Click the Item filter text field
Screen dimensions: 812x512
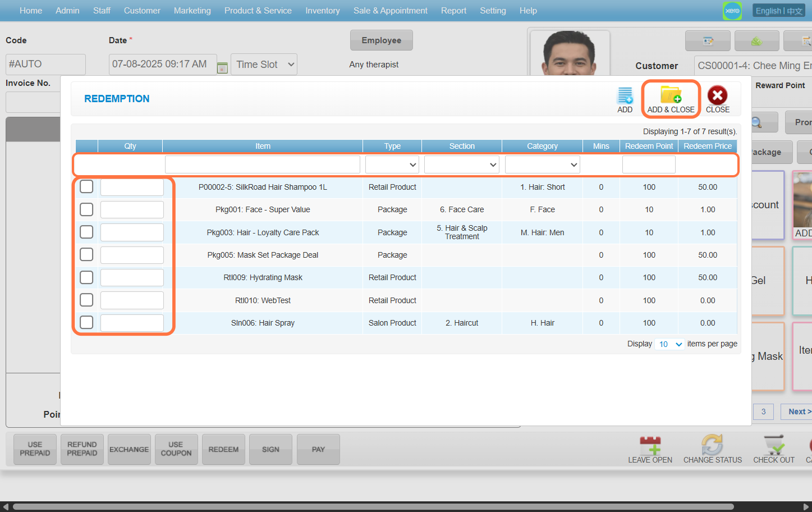point(262,164)
